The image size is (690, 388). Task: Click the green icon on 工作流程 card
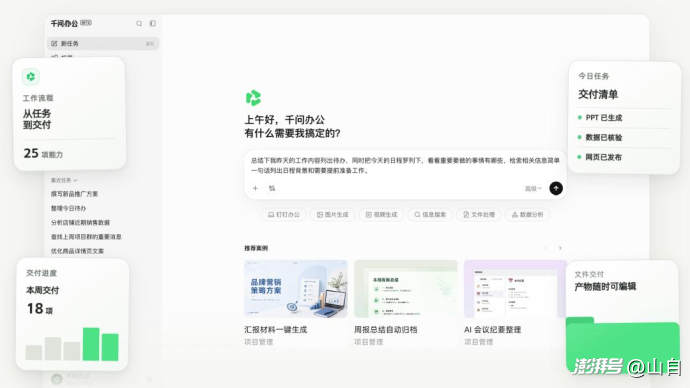31,77
